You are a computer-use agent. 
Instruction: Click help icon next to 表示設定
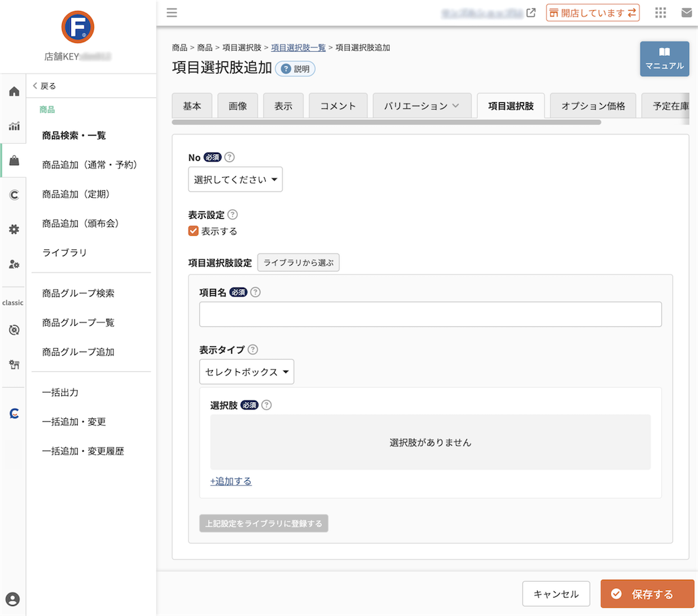click(232, 215)
